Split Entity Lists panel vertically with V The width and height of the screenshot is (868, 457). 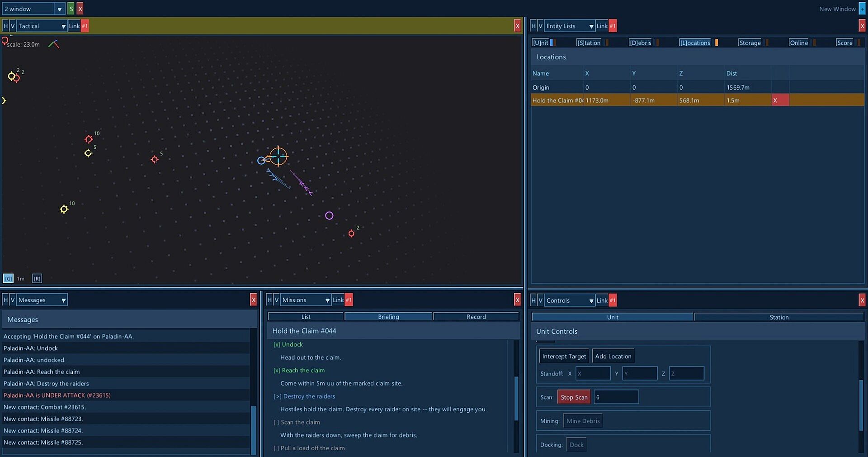coord(540,26)
